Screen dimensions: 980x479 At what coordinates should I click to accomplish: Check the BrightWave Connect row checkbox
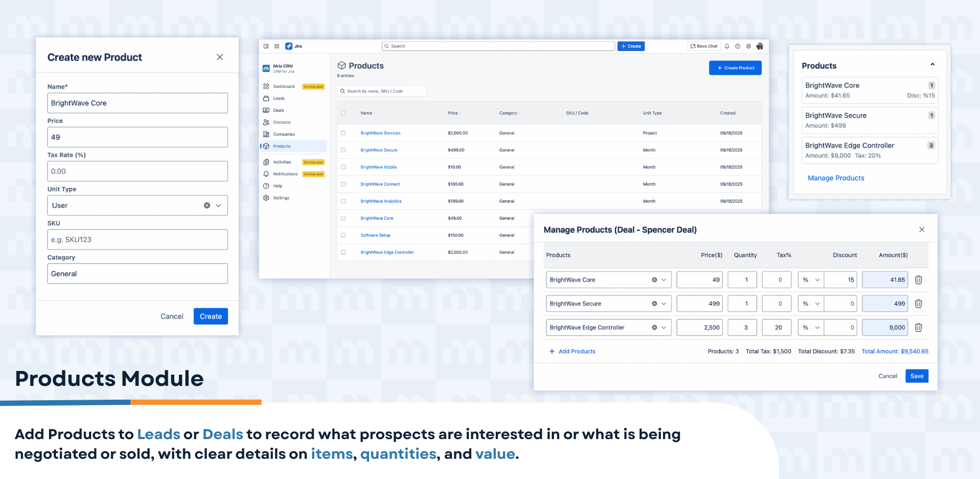344,184
